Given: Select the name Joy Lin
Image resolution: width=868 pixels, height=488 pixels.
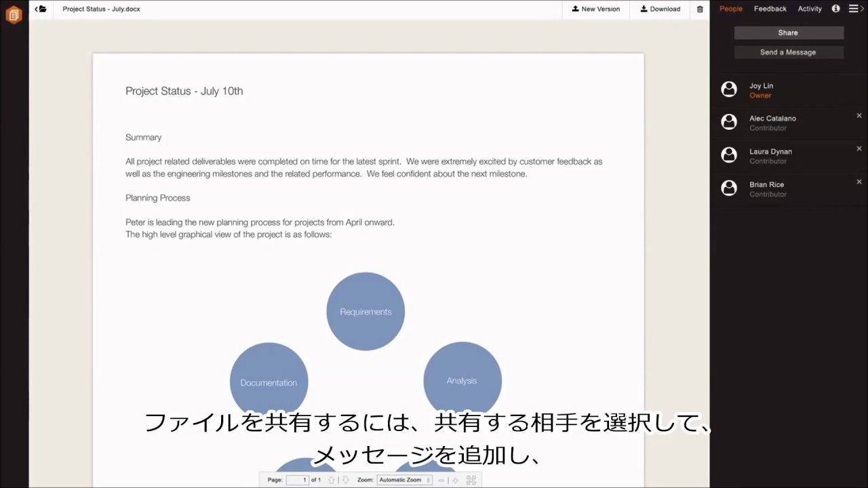Looking at the screenshot, I should coord(761,86).
